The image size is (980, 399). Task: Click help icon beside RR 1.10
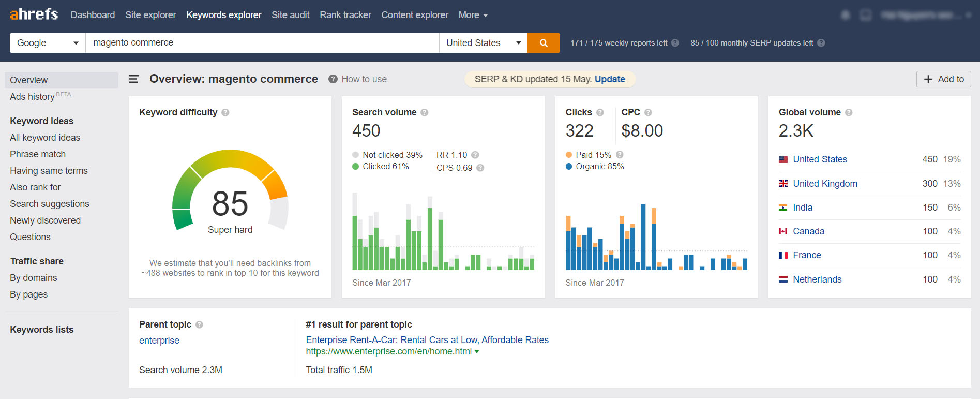coord(475,155)
